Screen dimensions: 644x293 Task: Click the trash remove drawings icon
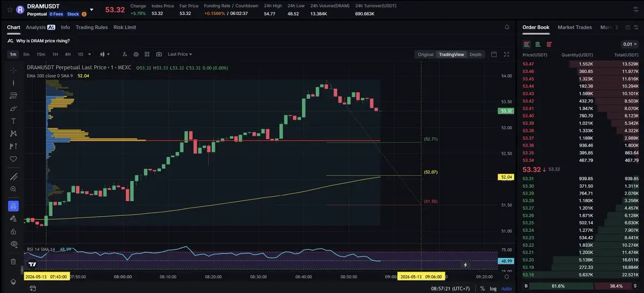tap(13, 261)
